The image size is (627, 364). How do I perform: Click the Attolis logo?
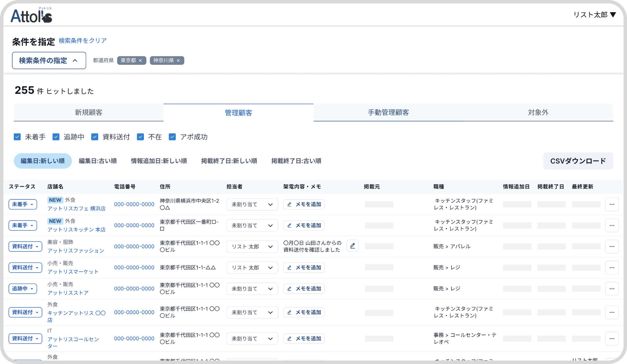tap(31, 15)
